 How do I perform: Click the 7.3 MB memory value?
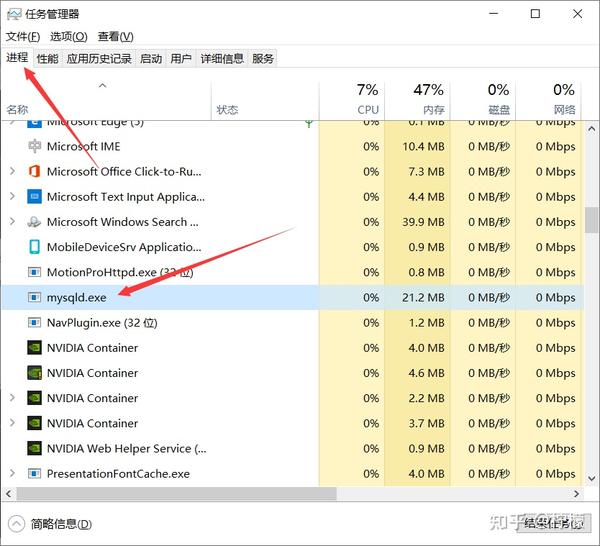(426, 171)
